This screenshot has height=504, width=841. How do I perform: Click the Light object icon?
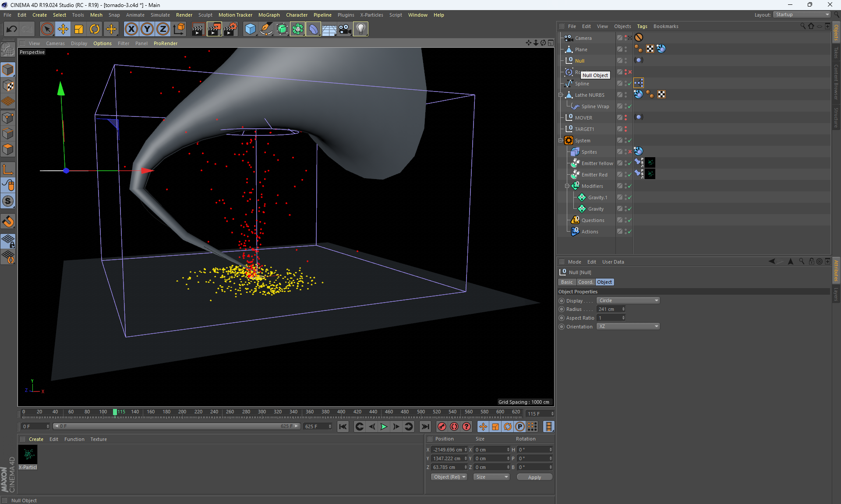[x=360, y=29]
